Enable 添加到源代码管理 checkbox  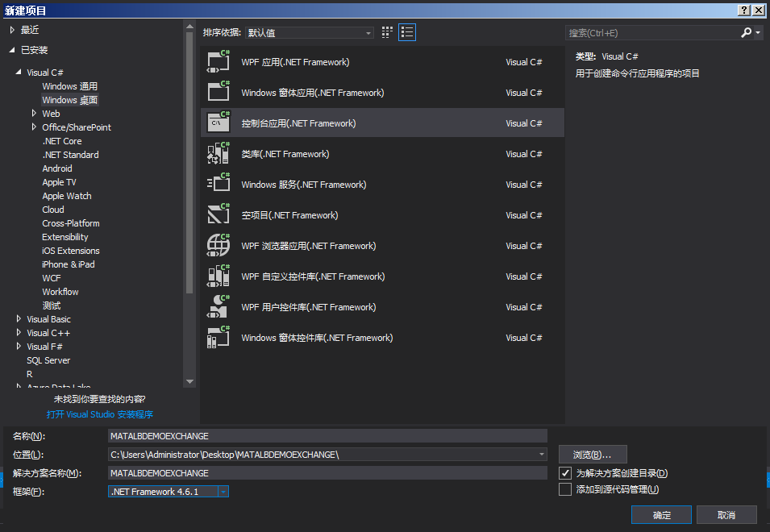tap(565, 489)
